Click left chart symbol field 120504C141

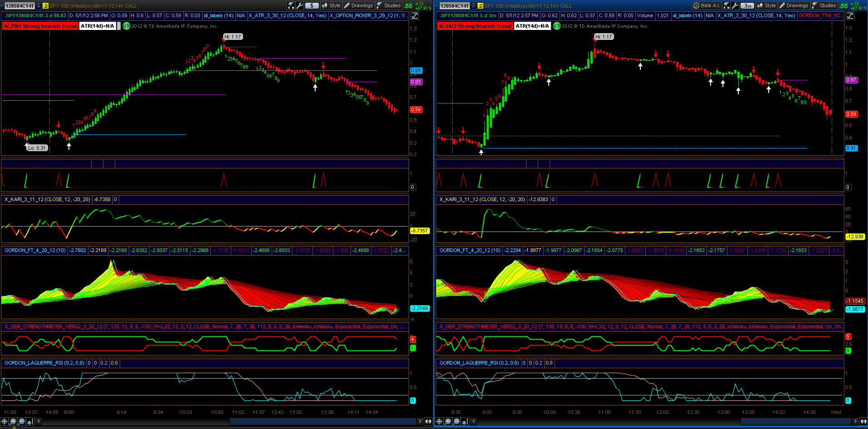(20, 6)
